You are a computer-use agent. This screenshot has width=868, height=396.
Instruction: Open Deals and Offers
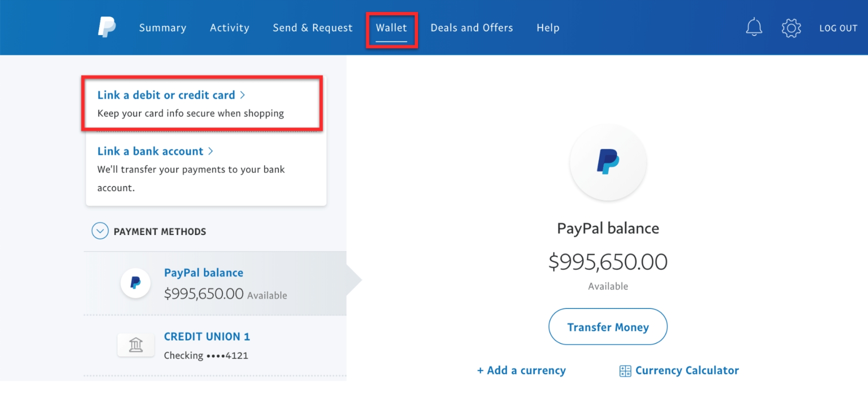pos(472,28)
